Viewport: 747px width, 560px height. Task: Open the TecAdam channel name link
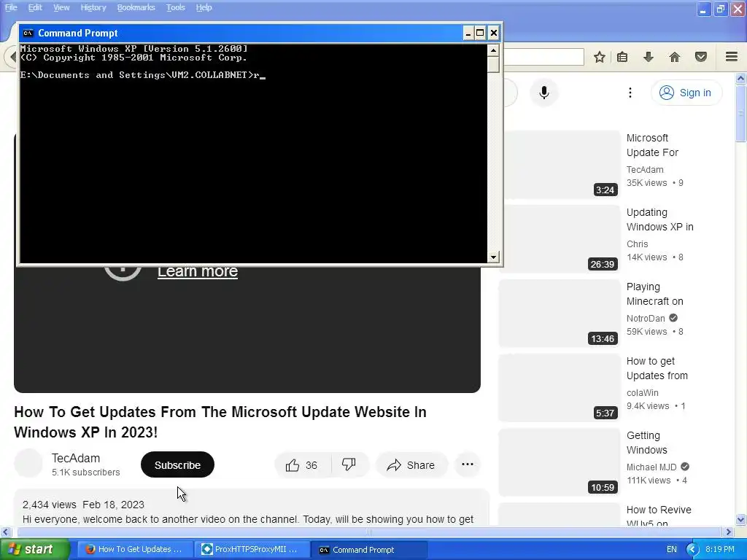[76, 458]
